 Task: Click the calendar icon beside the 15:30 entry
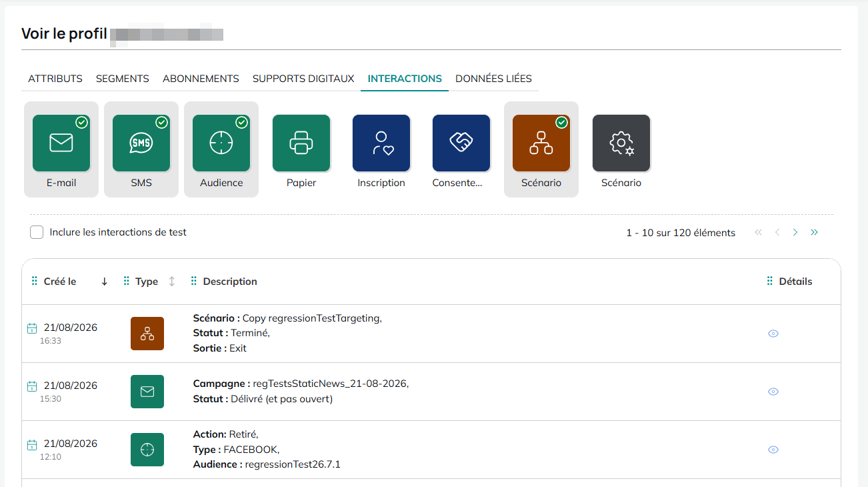[x=31, y=386]
